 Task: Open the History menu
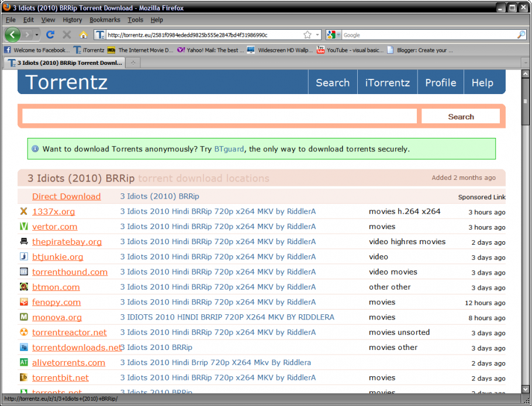[x=72, y=20]
